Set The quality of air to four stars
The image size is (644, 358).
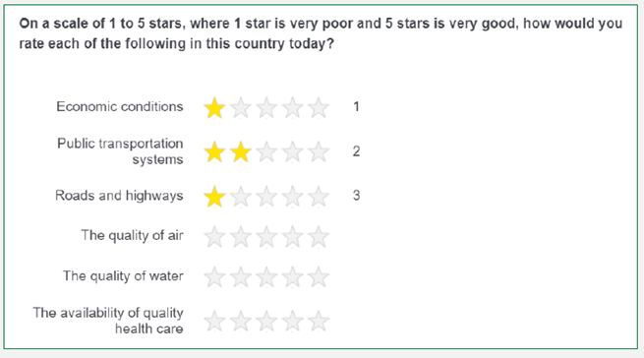tap(293, 237)
